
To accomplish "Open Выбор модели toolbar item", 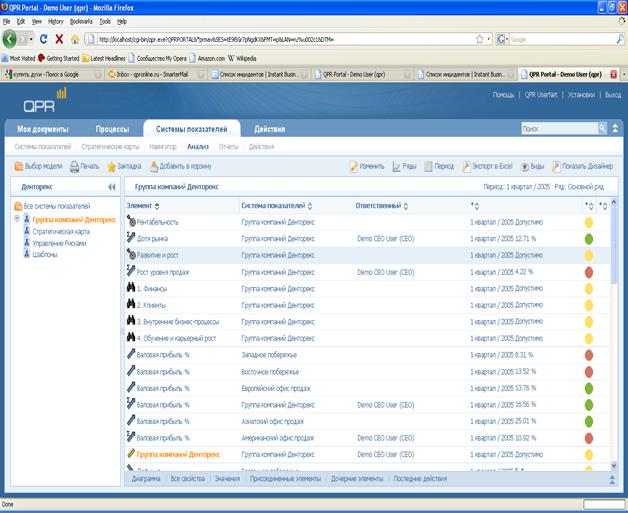I will [38, 166].
